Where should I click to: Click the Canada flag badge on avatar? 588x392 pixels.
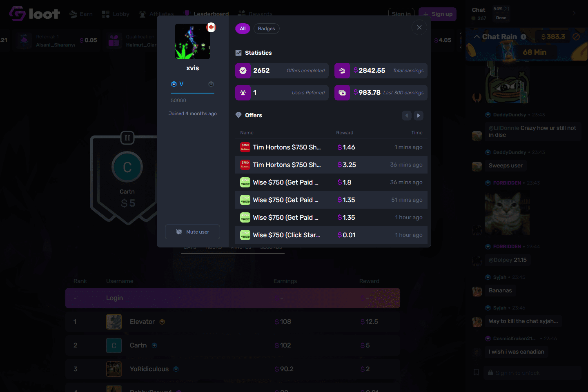coord(211,27)
